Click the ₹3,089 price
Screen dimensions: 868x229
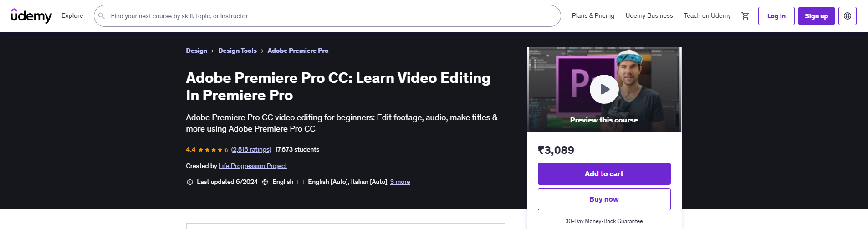(556, 150)
